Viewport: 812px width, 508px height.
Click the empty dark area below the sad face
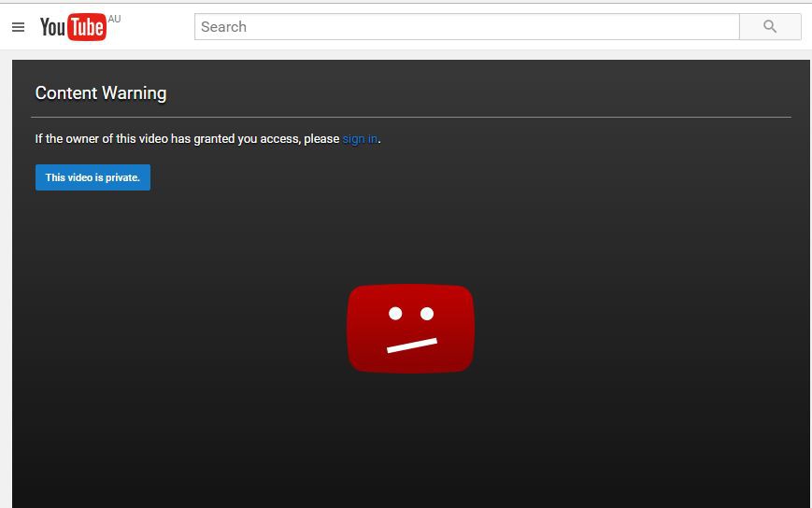tap(411, 439)
